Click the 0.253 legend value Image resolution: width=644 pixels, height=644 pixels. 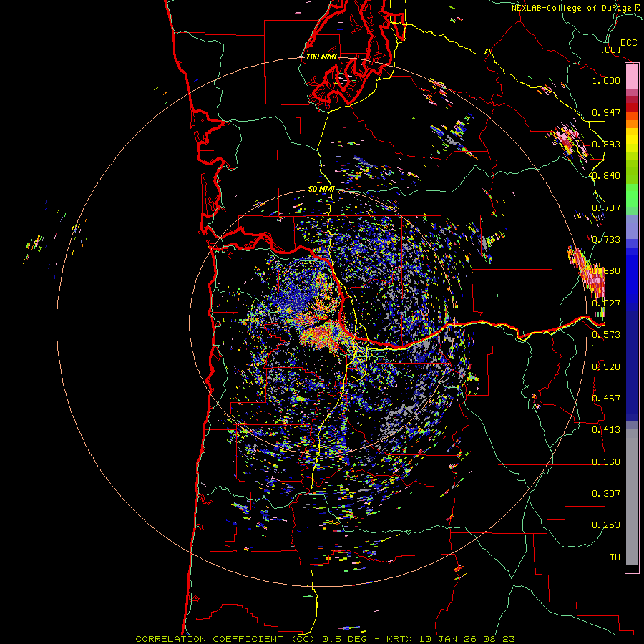tap(606, 525)
